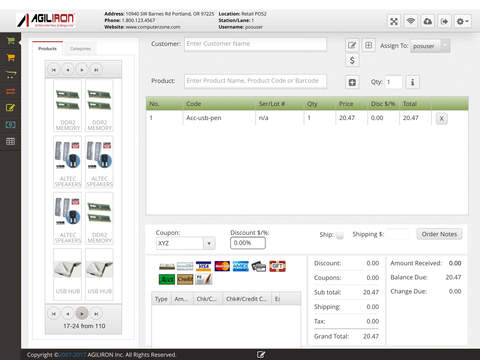Click the dollar sign button

[x=352, y=60]
